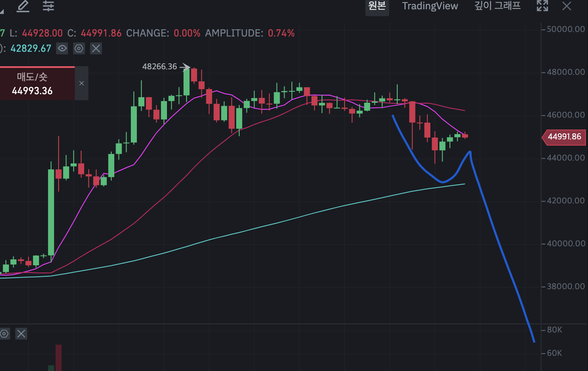Open the 깊이 그래프 depth chart tab
The image size is (588, 371).
click(x=498, y=6)
